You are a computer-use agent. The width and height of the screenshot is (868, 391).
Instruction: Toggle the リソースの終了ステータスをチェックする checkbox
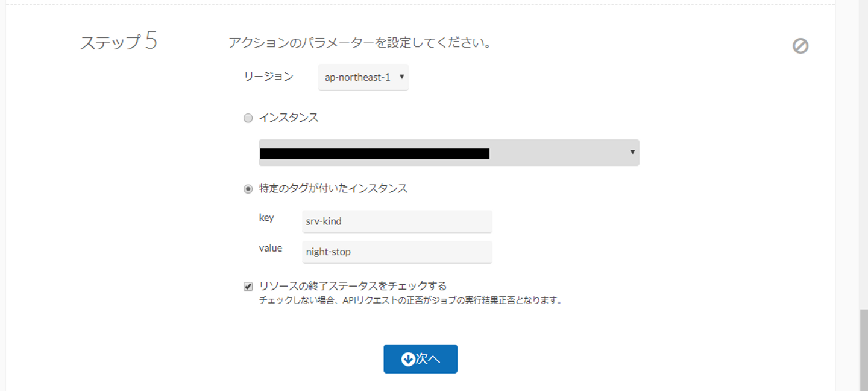[x=248, y=287]
